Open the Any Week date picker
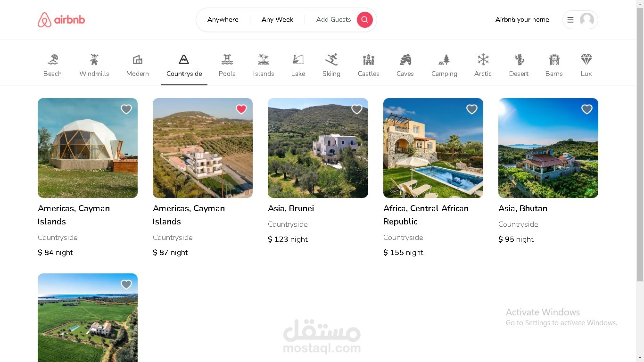Screen dimensions: 644x362 [278, 20]
